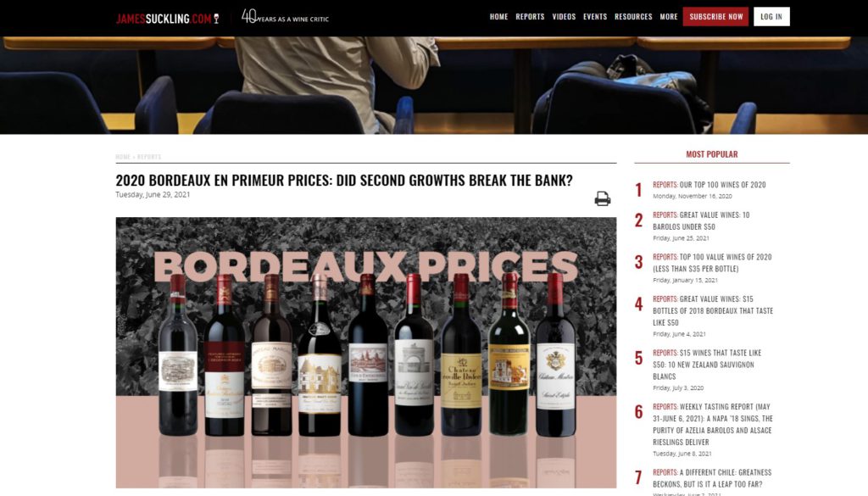The image size is (868, 496).
Task: Open $15 Bottles of 2018 Bordeaux report
Action: pos(713,310)
